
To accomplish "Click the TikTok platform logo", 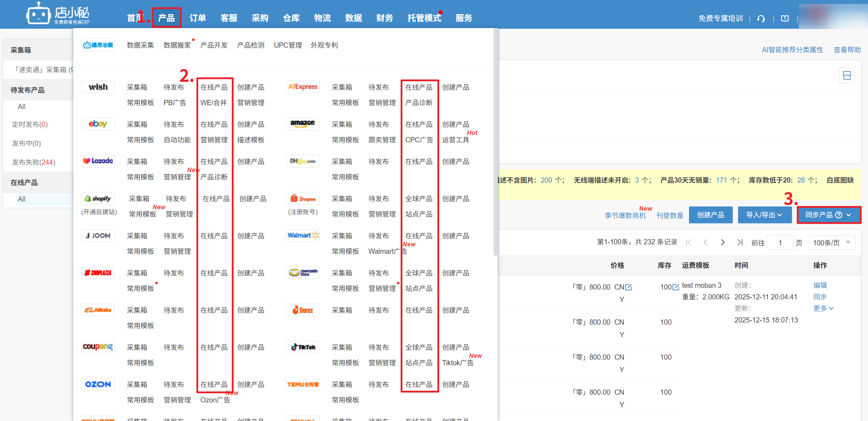I will (303, 347).
